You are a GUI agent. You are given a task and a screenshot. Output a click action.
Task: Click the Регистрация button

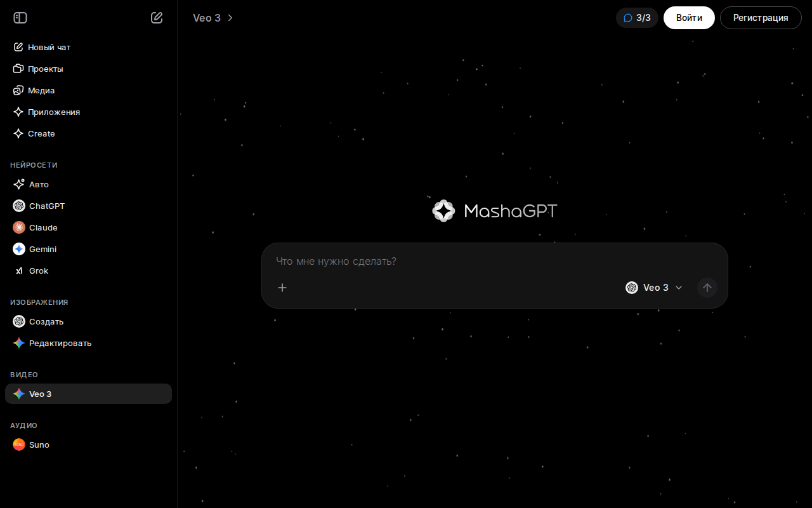pos(761,18)
